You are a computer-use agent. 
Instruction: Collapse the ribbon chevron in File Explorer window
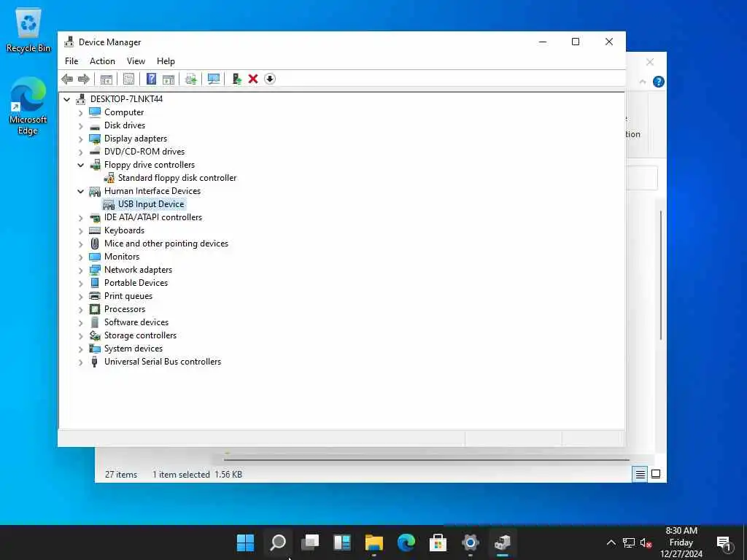[642, 82]
